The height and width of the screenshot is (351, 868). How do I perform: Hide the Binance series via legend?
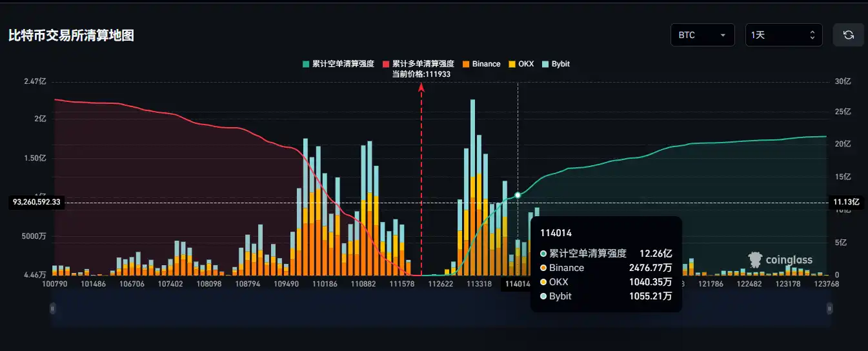pos(481,64)
